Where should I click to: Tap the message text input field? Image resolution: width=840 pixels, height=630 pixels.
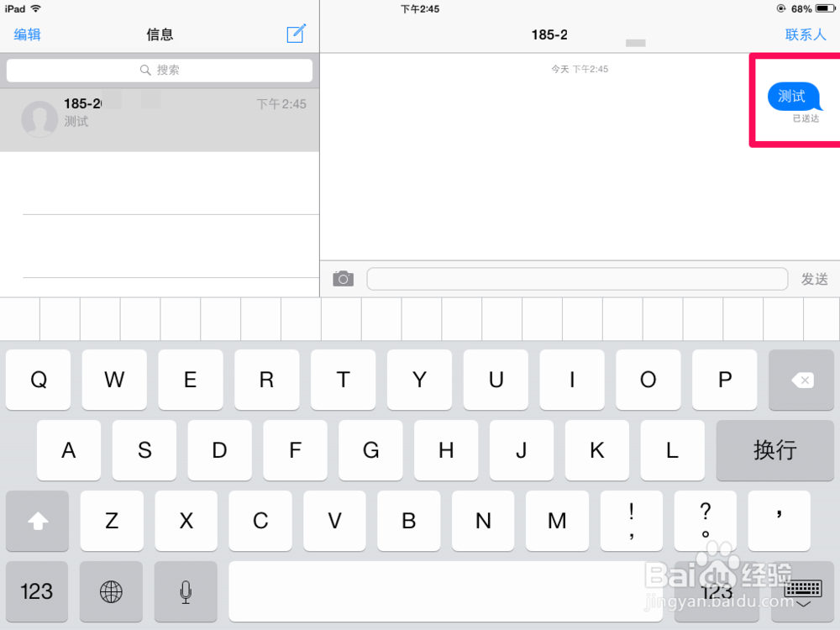click(x=580, y=278)
